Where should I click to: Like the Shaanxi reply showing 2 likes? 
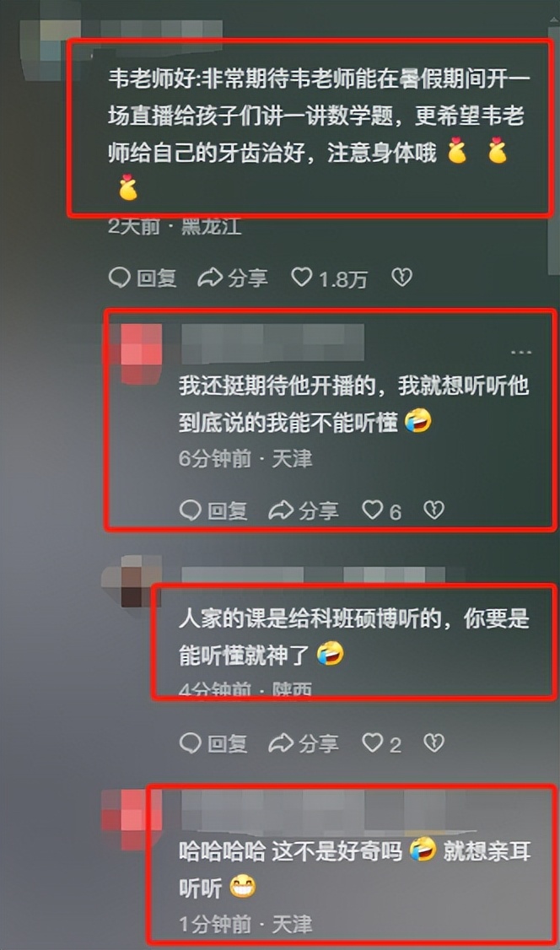tap(382, 743)
